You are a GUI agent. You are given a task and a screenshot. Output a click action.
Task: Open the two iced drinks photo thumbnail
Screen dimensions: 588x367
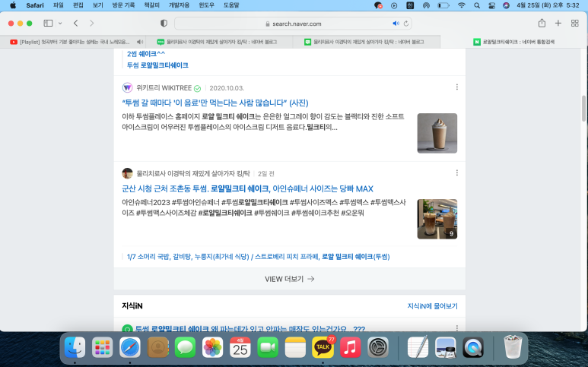(x=437, y=219)
